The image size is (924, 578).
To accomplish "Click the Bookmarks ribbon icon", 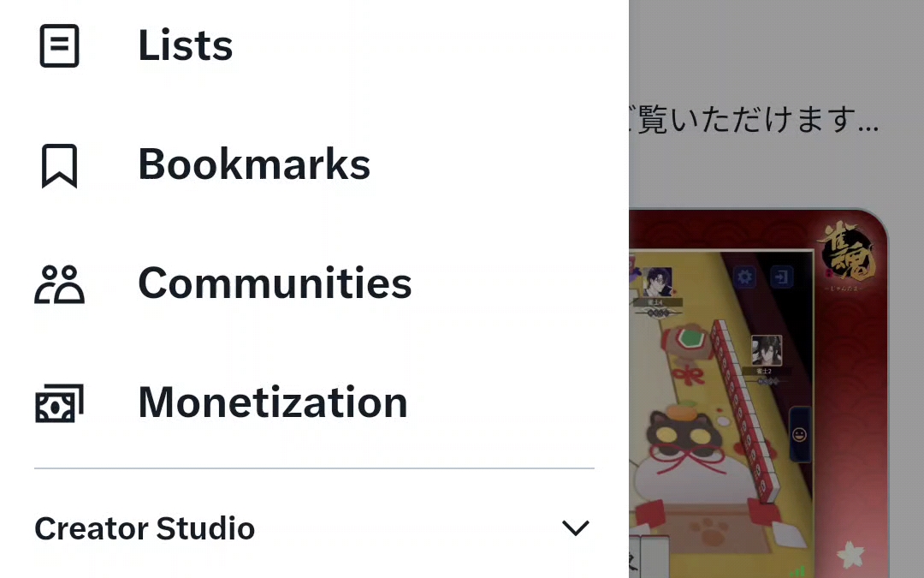I will [60, 166].
